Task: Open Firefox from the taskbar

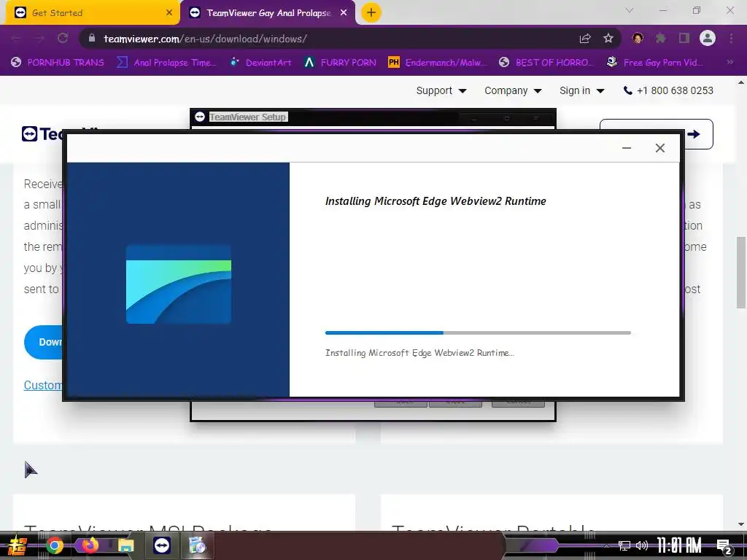Action: click(x=89, y=545)
